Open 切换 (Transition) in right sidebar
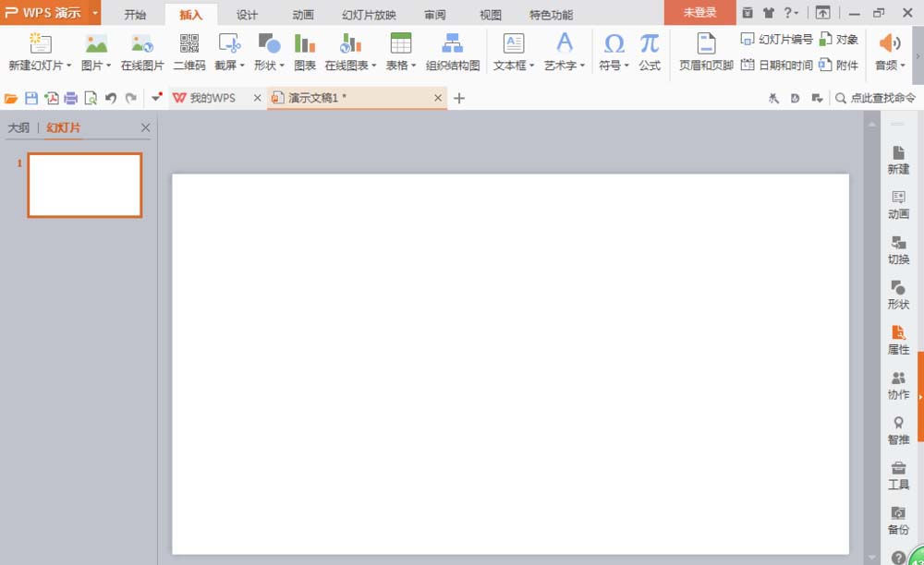The width and height of the screenshot is (924, 565). 898,250
